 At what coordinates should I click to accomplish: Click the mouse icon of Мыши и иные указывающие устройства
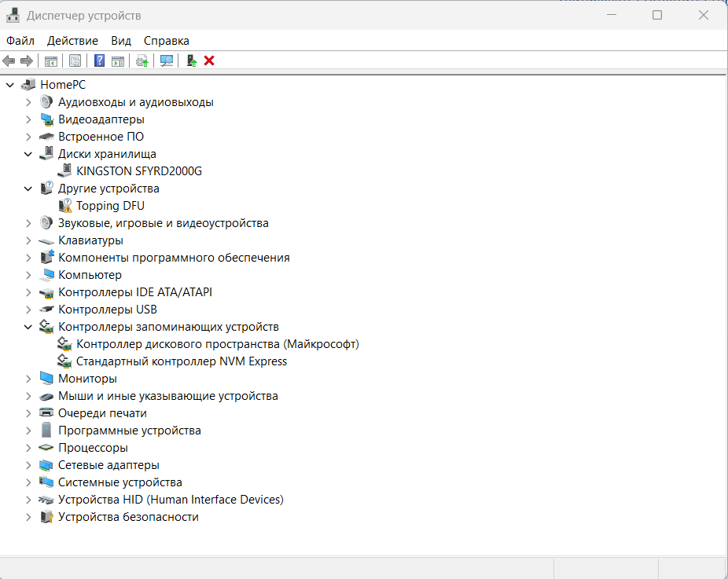pyautogui.click(x=46, y=396)
